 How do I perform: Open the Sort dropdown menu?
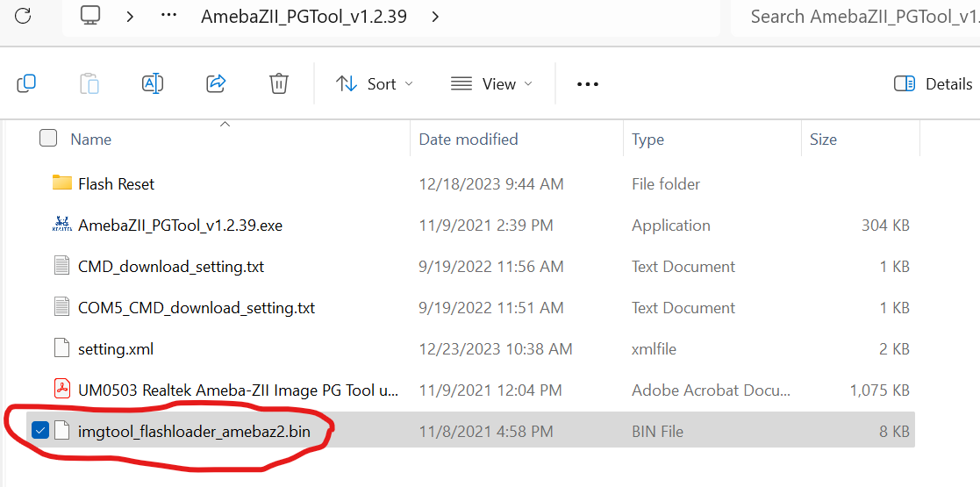click(375, 83)
